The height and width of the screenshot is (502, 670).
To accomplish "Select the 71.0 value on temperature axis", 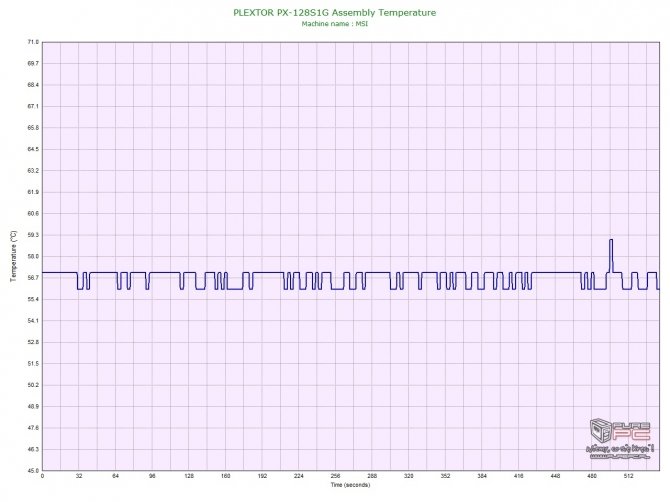I will click(33, 42).
